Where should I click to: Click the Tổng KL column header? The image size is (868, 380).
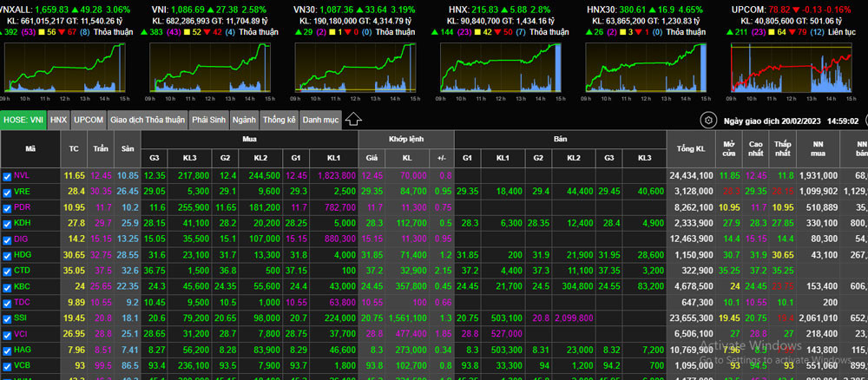(x=689, y=149)
